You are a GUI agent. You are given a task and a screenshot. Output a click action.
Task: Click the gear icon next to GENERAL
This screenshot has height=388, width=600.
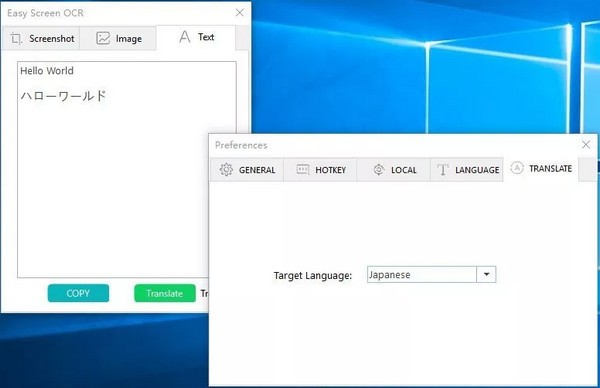pyautogui.click(x=226, y=170)
